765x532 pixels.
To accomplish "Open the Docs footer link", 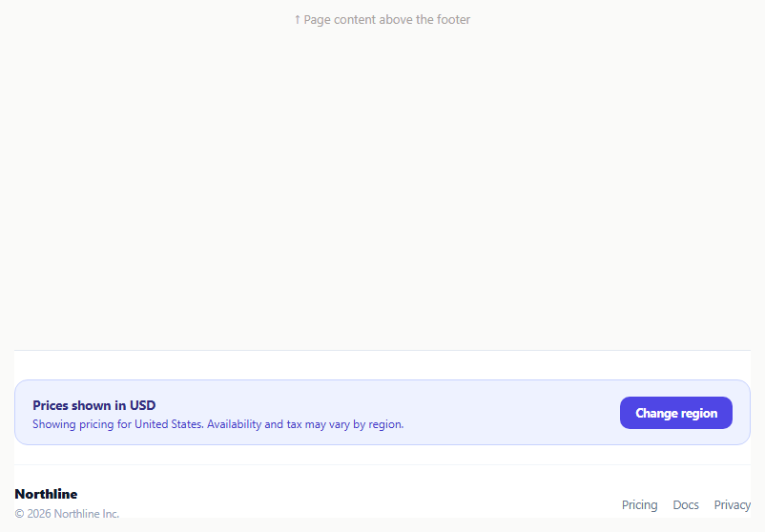I will tap(686, 504).
